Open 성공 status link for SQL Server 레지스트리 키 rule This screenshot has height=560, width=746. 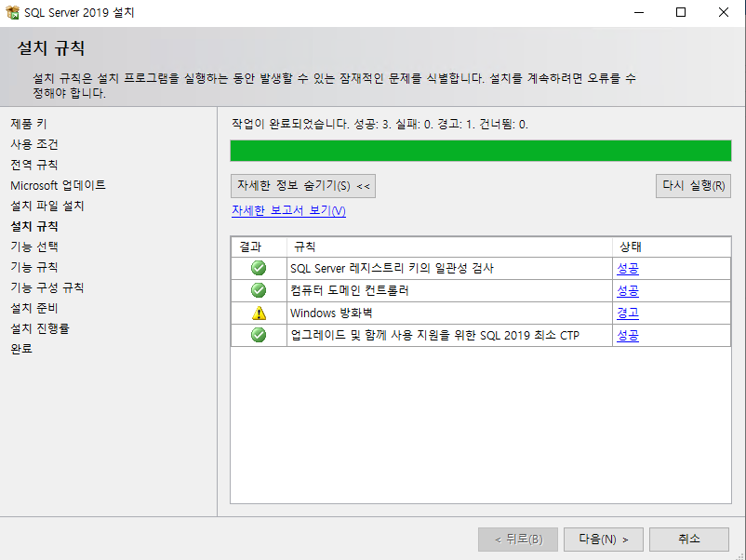[x=628, y=268]
